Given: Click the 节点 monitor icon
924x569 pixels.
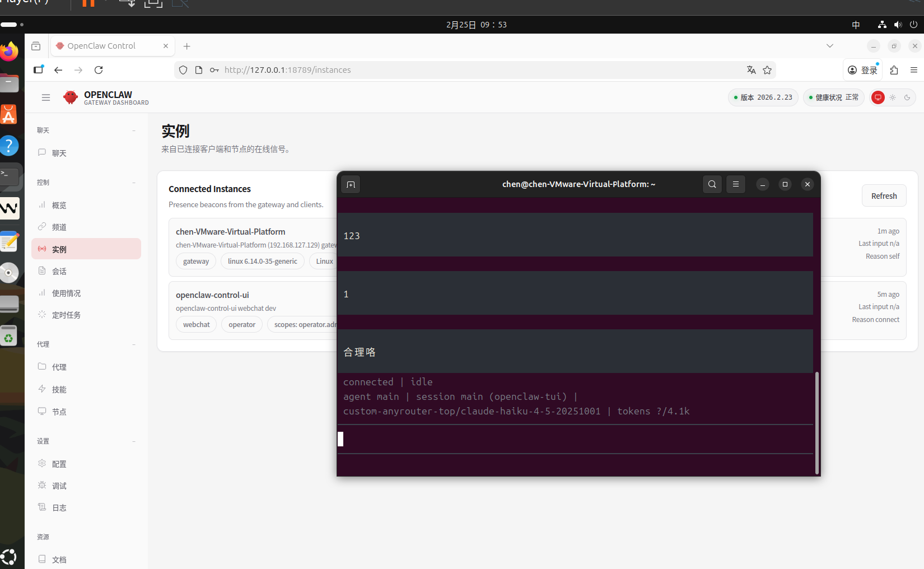Looking at the screenshot, I should tap(42, 411).
